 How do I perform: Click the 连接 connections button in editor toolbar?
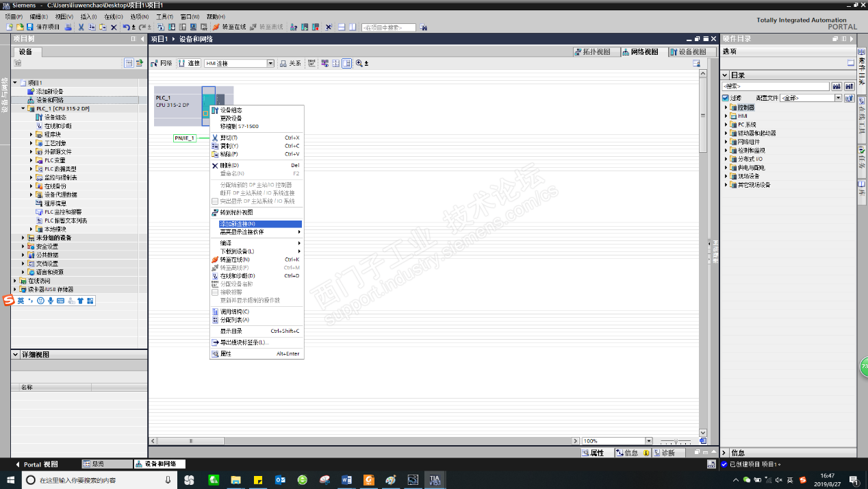189,63
